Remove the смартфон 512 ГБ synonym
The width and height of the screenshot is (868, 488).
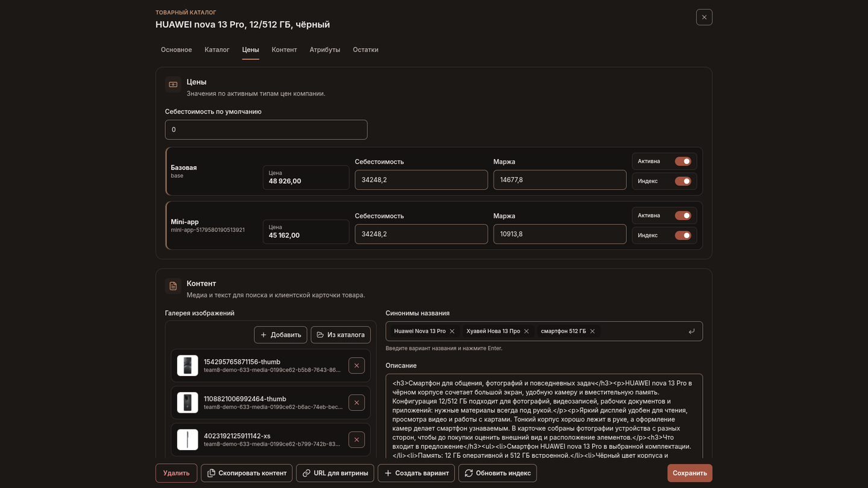tap(593, 331)
